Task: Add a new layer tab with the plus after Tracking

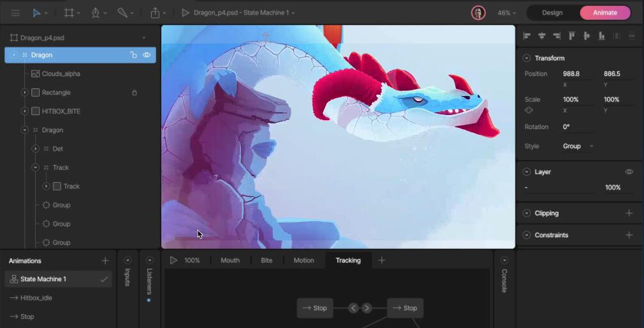Action: [x=382, y=260]
